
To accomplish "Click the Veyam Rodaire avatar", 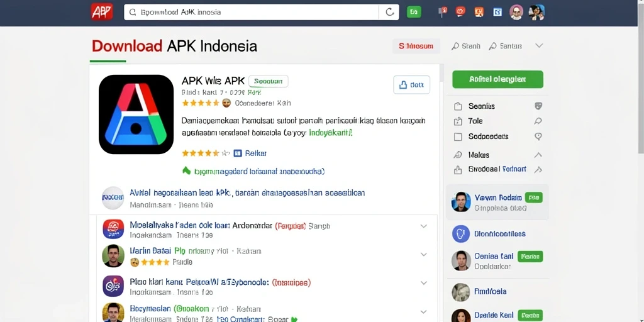I will click(461, 202).
